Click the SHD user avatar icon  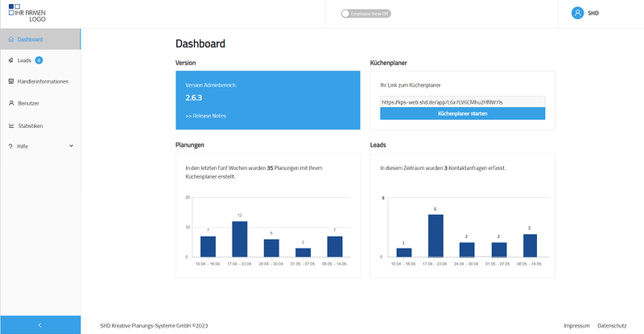click(577, 13)
